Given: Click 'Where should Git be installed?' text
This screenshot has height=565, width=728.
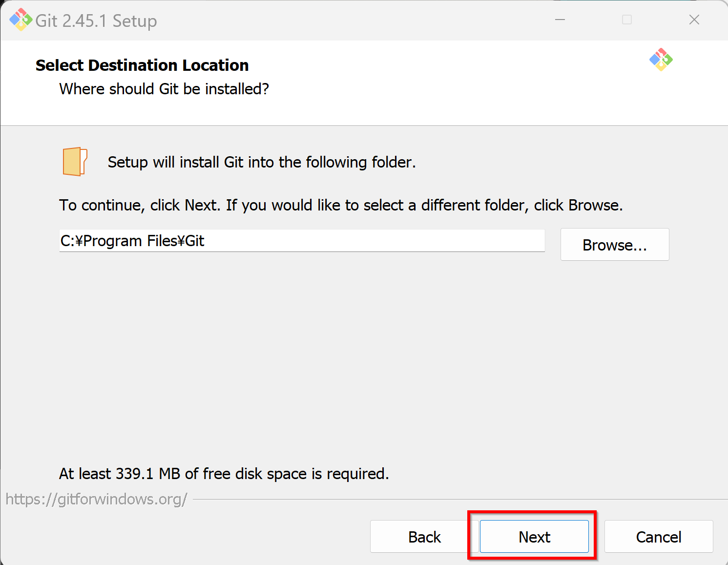Looking at the screenshot, I should pos(164,89).
